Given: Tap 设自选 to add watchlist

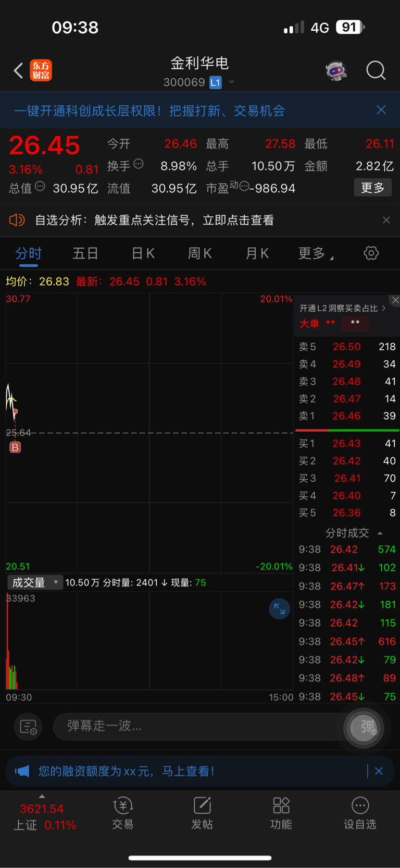Looking at the screenshot, I should pos(360,813).
